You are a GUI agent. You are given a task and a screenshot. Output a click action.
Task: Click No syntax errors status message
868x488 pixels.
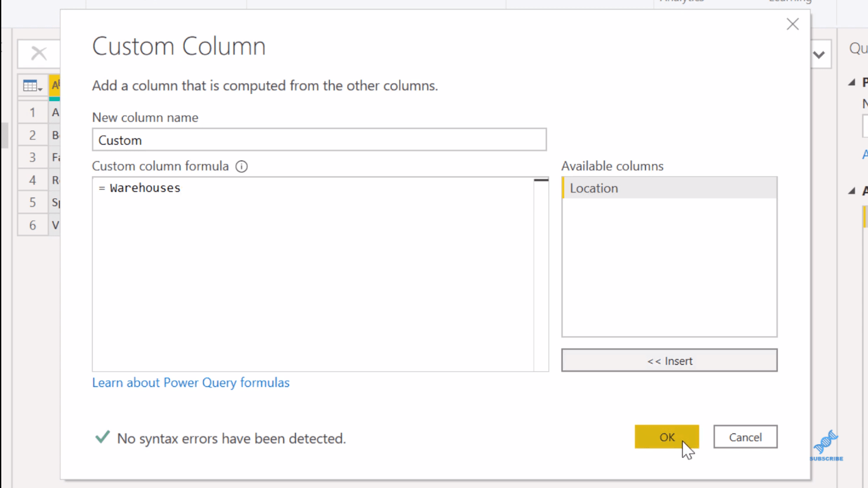click(x=231, y=438)
